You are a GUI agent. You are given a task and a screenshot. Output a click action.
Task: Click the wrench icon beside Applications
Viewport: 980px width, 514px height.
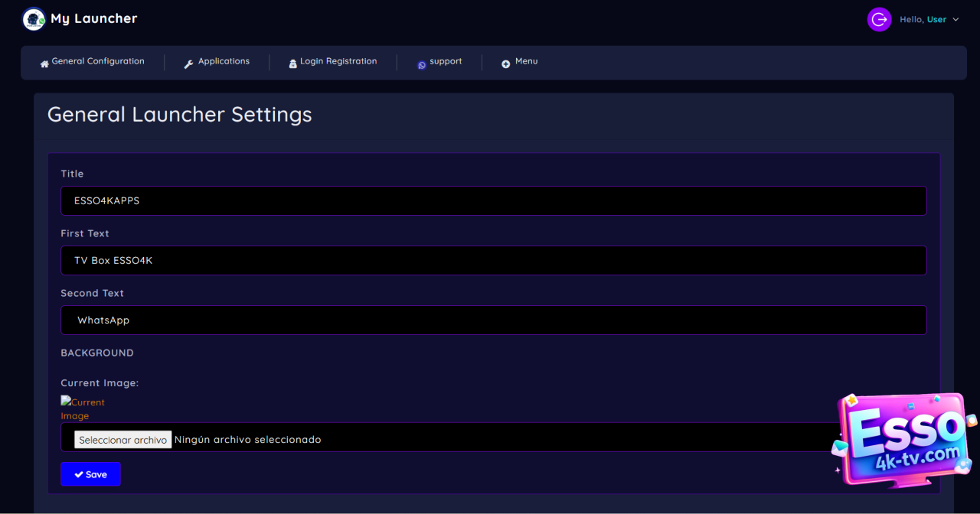188,64
